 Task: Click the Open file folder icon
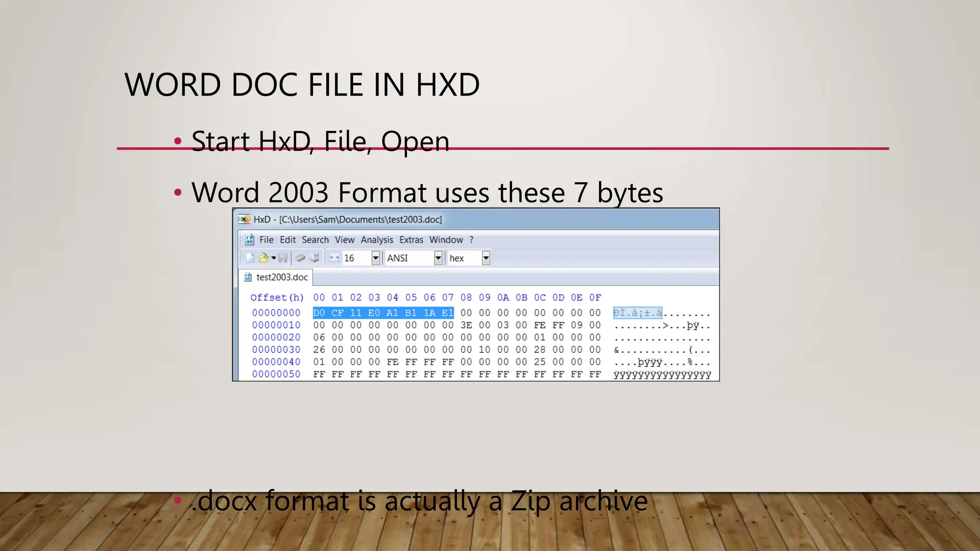(x=263, y=258)
